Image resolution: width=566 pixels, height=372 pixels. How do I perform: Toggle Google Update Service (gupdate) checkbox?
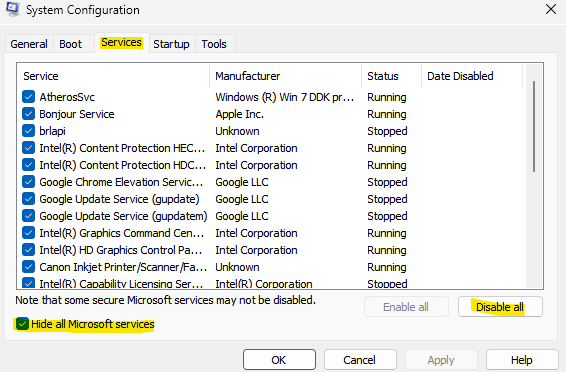click(x=28, y=199)
